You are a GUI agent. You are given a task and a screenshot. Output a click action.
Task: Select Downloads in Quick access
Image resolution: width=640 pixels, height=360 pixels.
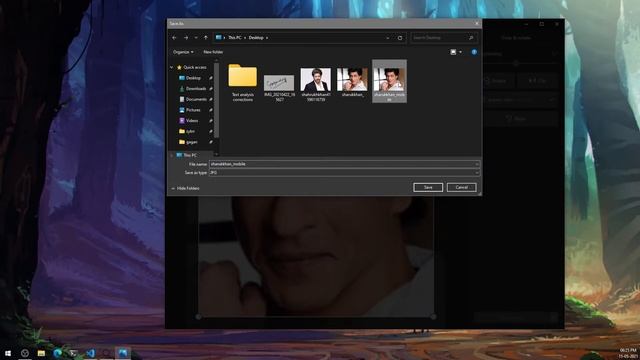pyautogui.click(x=196, y=89)
